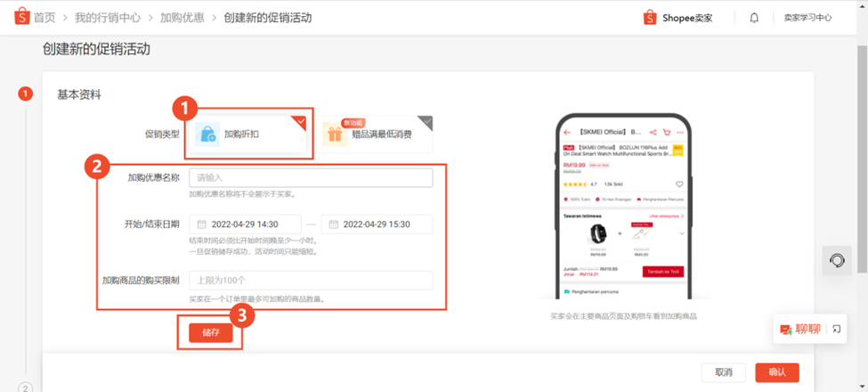Collapse the chat panel with the arrow icon
This screenshot has height=392, width=868.
tap(836, 329)
